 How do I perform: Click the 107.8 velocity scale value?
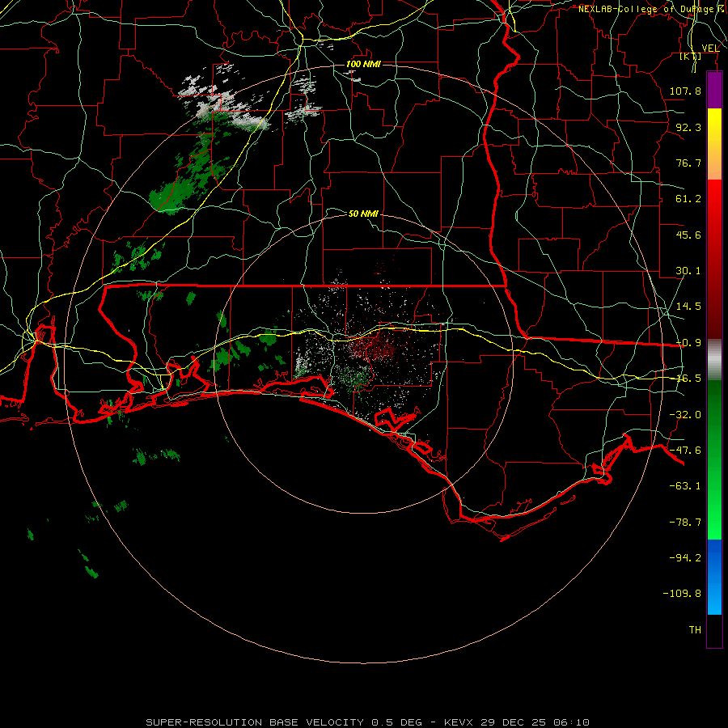[685, 91]
